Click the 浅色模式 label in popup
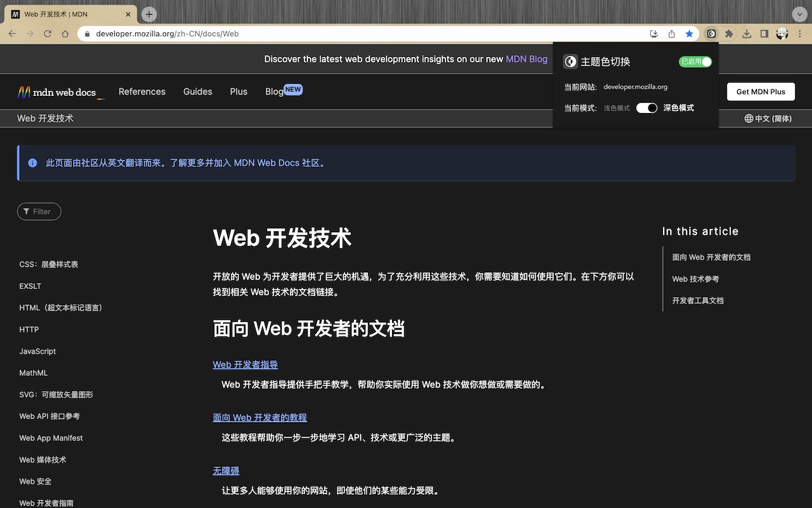The image size is (812, 508). pos(617,109)
